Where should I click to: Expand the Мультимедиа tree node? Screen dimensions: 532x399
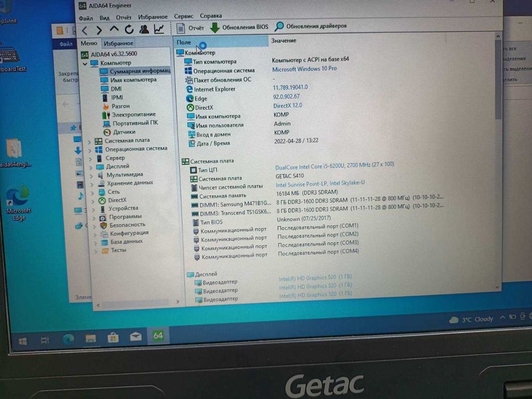[x=92, y=176]
